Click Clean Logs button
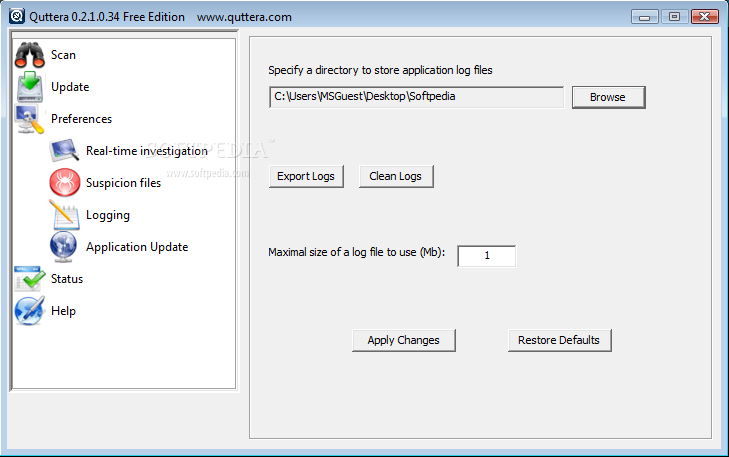This screenshot has height=457, width=729. tap(396, 176)
